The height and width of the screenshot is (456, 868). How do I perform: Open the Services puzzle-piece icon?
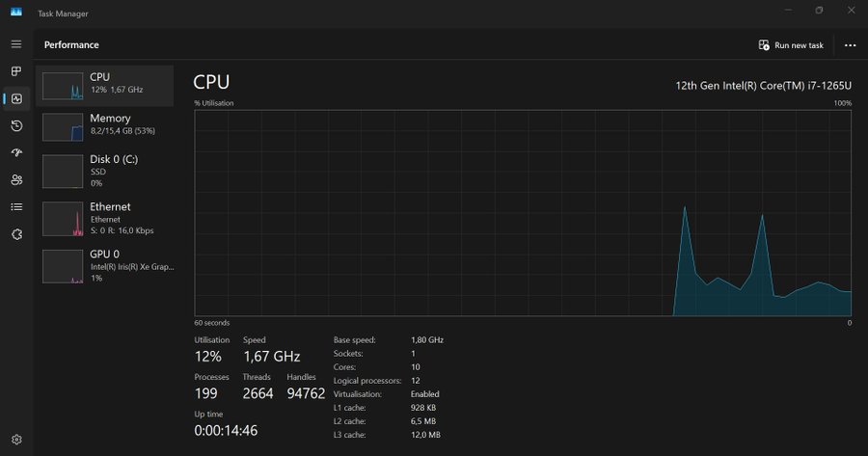tap(16, 233)
